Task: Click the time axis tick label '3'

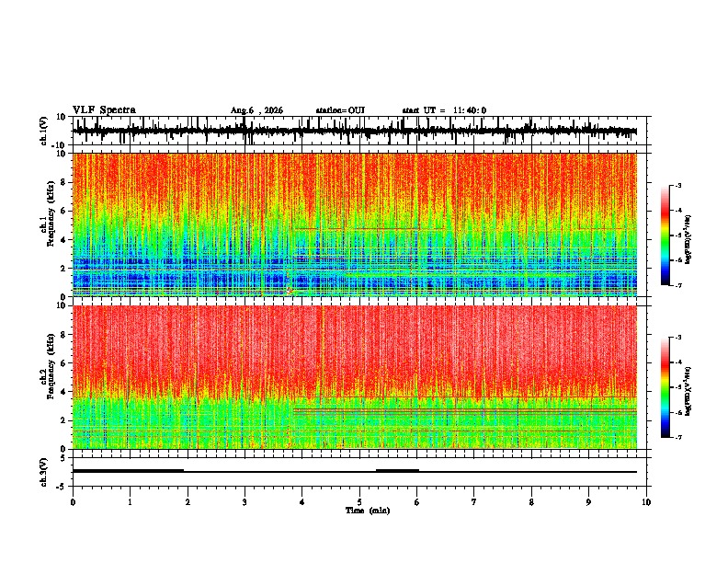Action: 245,502
